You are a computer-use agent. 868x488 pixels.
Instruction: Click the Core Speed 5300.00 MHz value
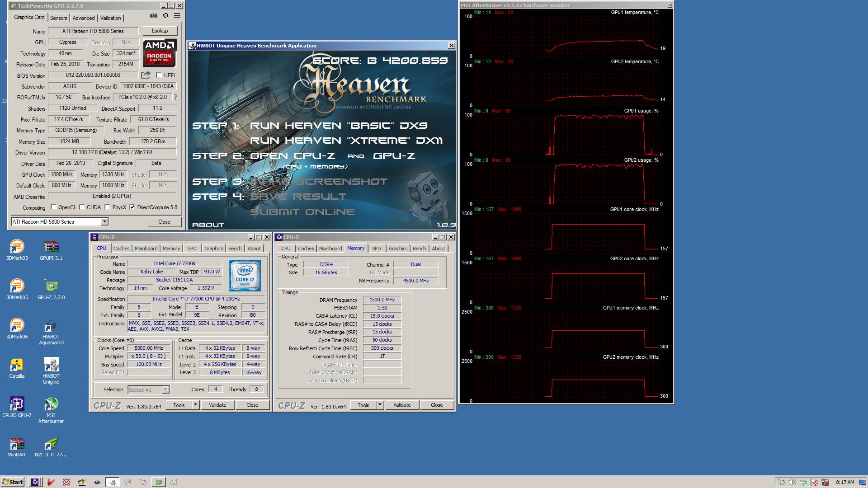coord(149,348)
